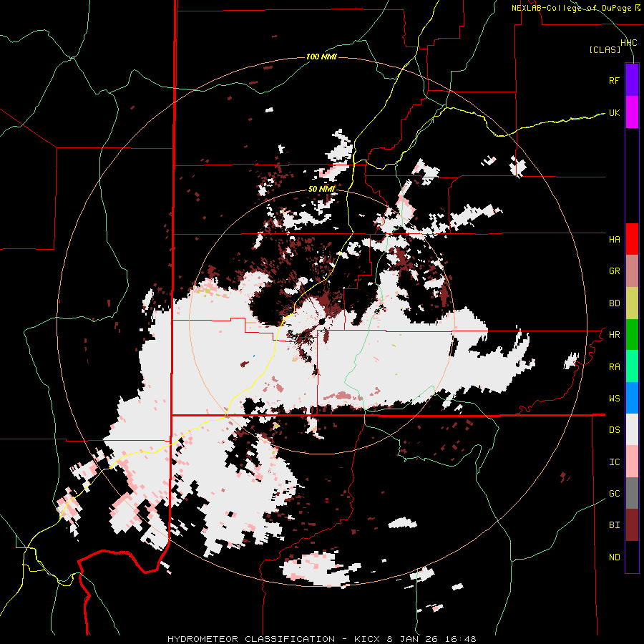Click the DS white legend swatch
This screenshot has width=644, height=644.
[632, 429]
